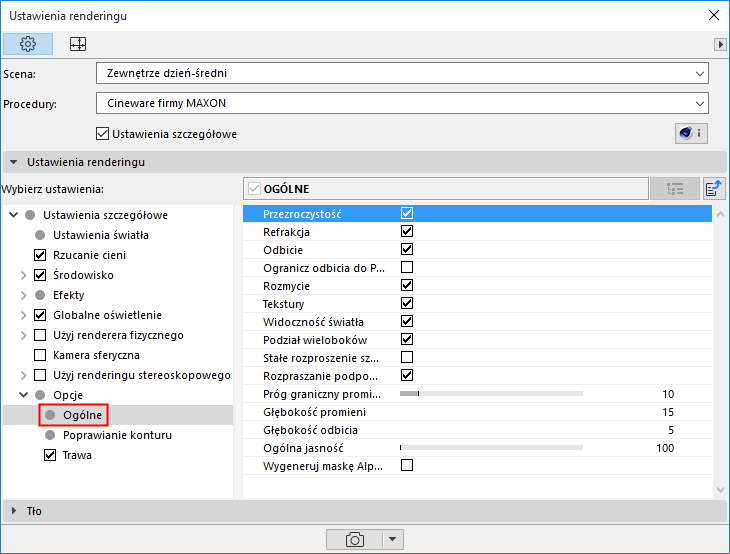
Task: Enable Ogranicz odbicia do P... option
Action: pyautogui.click(x=407, y=267)
